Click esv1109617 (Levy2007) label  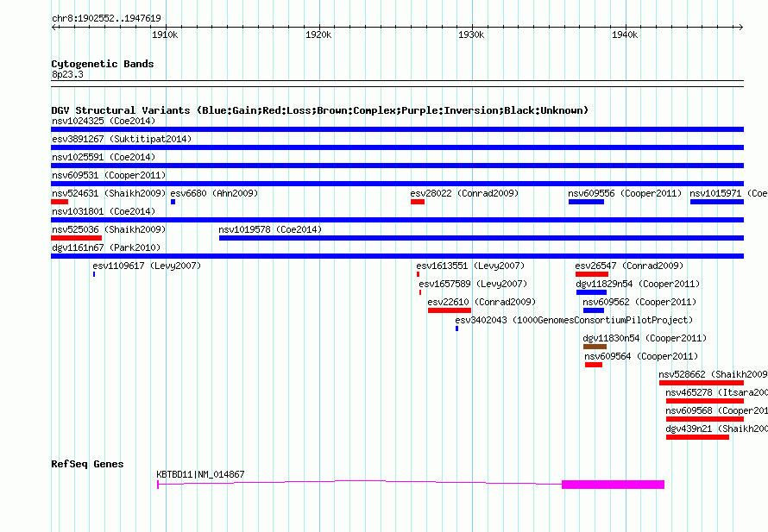pyautogui.click(x=147, y=266)
